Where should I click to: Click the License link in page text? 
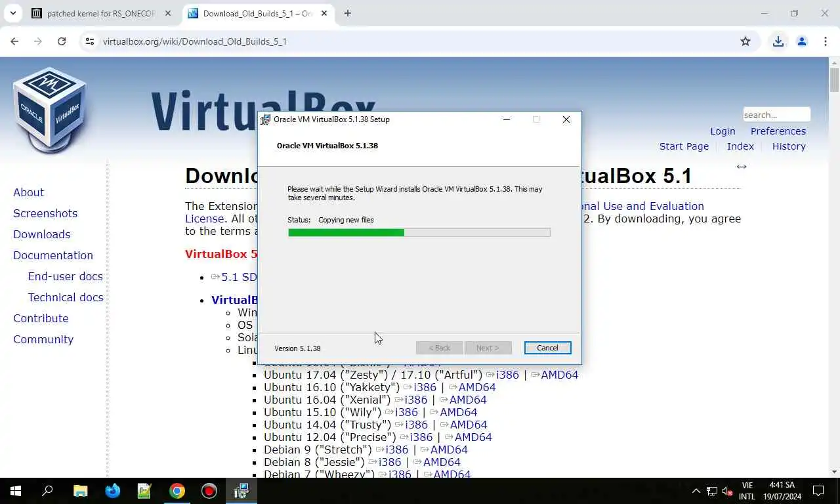[204, 219]
